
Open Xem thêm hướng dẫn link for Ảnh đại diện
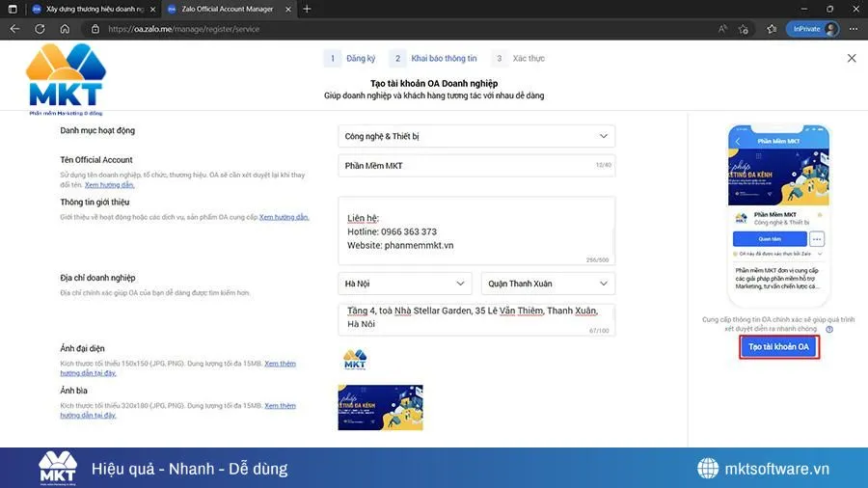pyautogui.click(x=280, y=364)
